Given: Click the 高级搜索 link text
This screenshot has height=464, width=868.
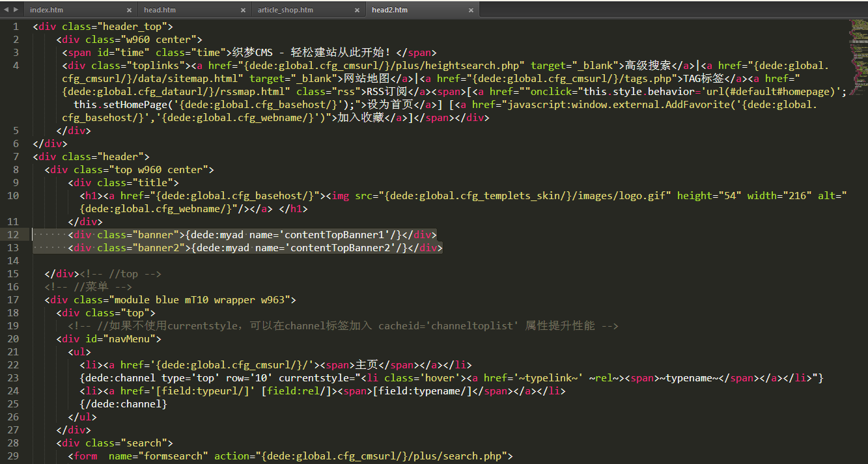Looking at the screenshot, I should coord(649,66).
